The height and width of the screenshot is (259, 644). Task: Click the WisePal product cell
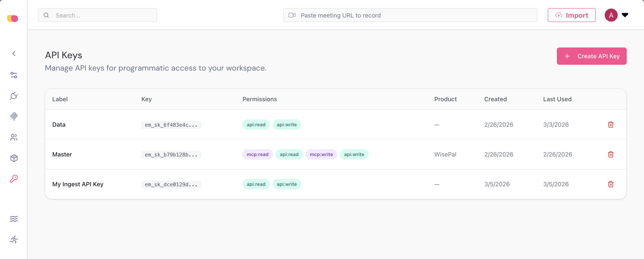click(x=445, y=154)
